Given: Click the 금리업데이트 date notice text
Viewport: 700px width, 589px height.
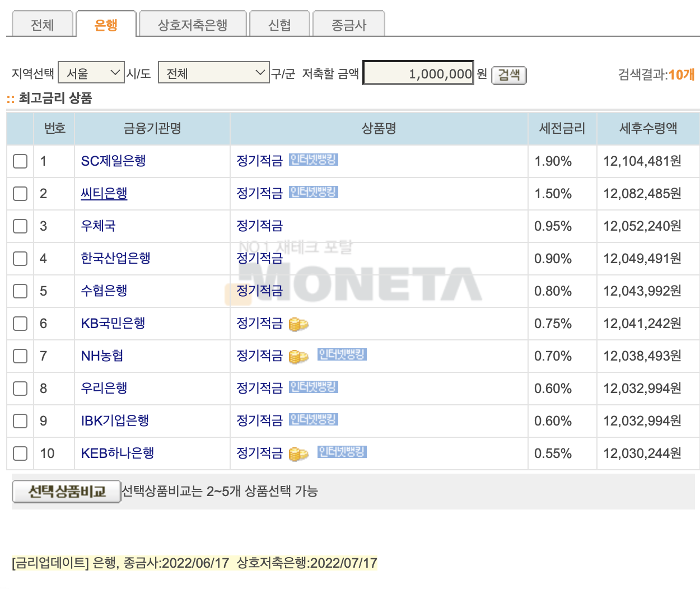Looking at the screenshot, I should tap(194, 563).
